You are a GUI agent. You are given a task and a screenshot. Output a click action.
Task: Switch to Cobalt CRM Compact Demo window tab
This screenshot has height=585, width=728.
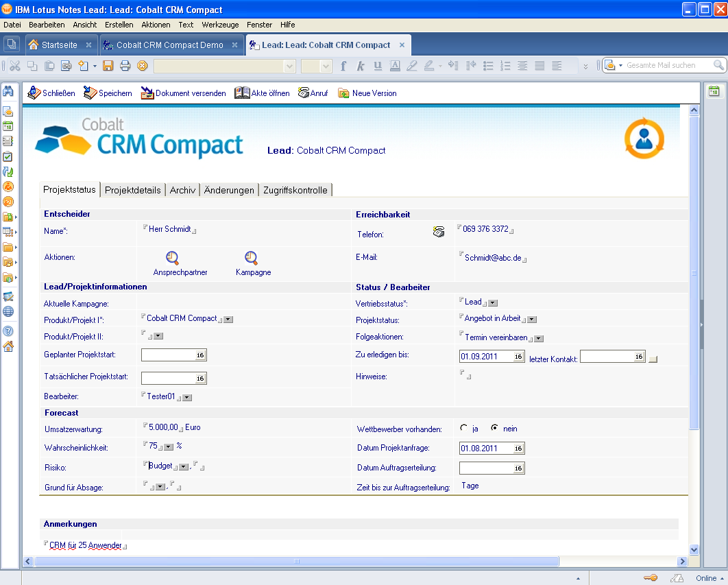170,45
